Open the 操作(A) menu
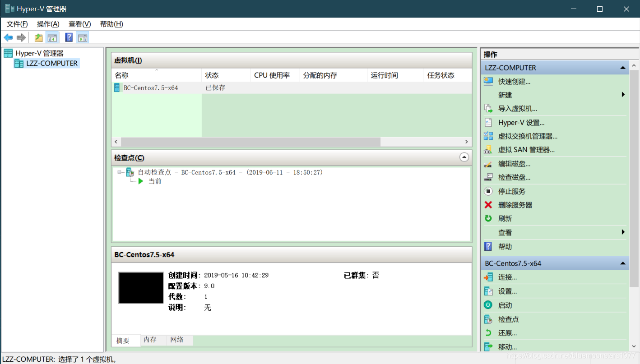640x364 pixels. [48, 24]
